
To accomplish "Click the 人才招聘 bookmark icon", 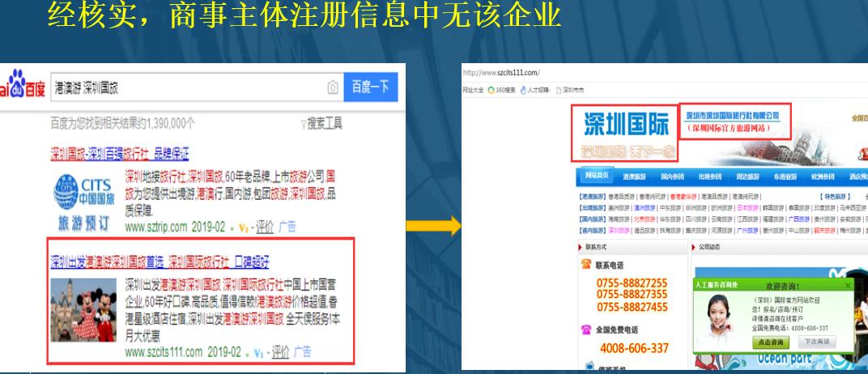I will pos(523,90).
